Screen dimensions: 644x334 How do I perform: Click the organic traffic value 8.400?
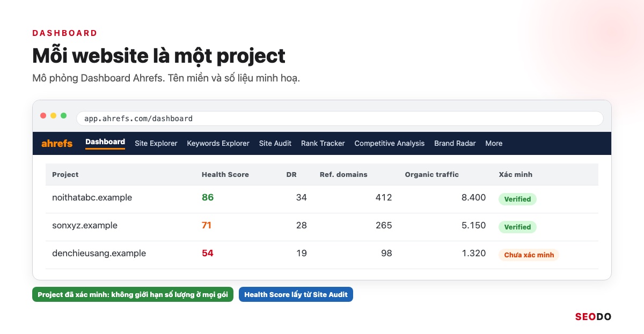(473, 197)
